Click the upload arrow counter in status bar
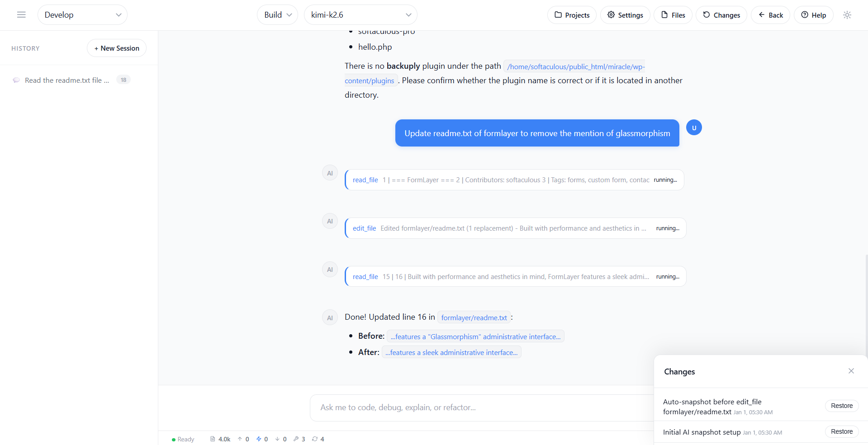The image size is (868, 445). point(243,439)
